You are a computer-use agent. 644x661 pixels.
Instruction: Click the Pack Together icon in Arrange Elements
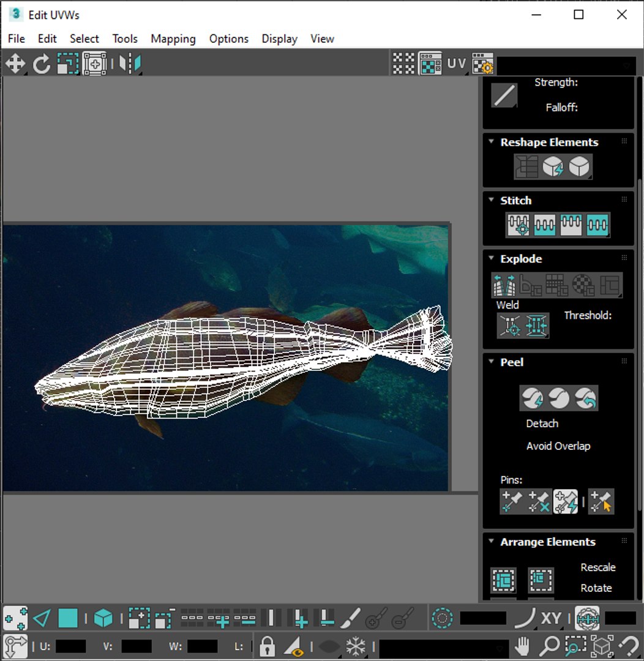541,580
